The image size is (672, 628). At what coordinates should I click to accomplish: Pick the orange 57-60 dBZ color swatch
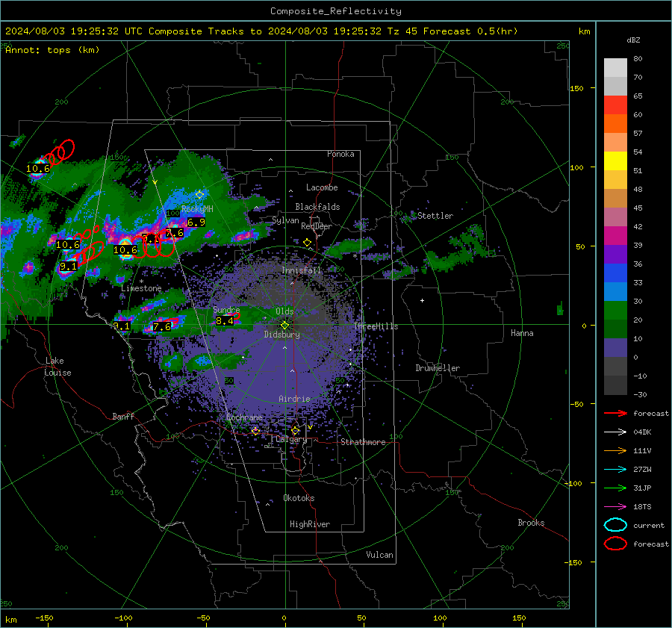pos(615,124)
